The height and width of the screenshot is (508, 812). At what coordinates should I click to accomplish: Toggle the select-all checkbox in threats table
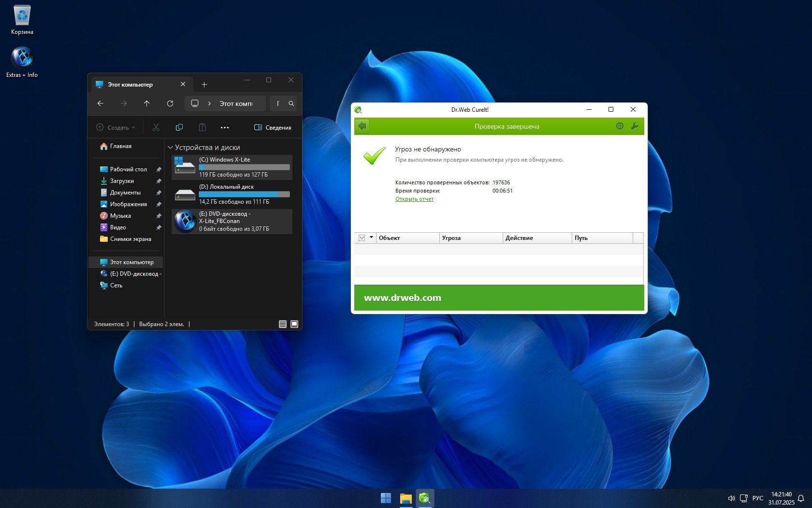362,238
